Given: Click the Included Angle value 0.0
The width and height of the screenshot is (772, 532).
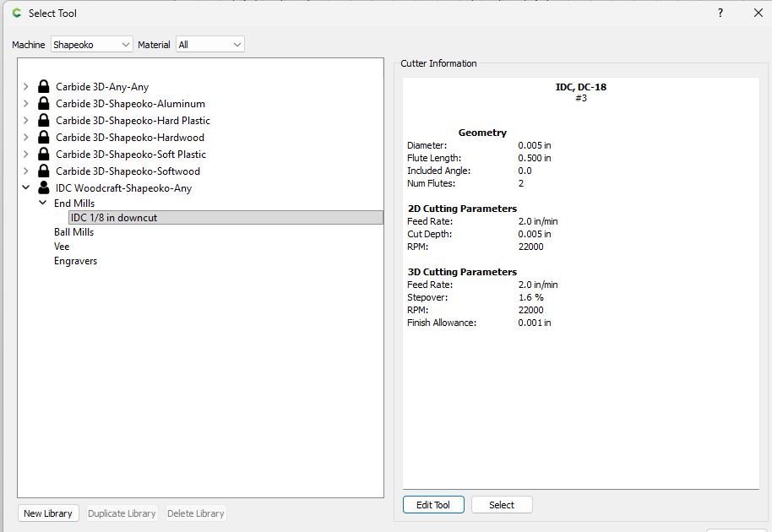Looking at the screenshot, I should [525, 171].
